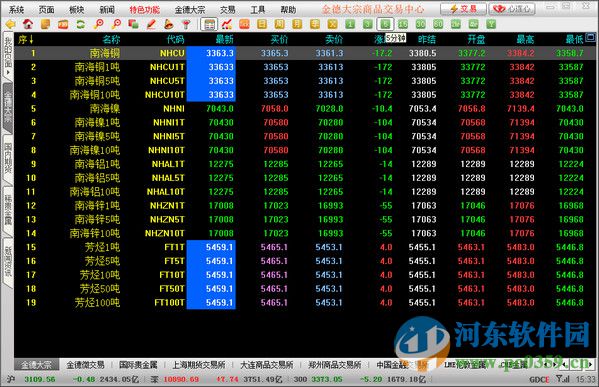Click the 沪 index 3109.56 in status bar
This screenshot has height=387, width=599.
(40, 379)
